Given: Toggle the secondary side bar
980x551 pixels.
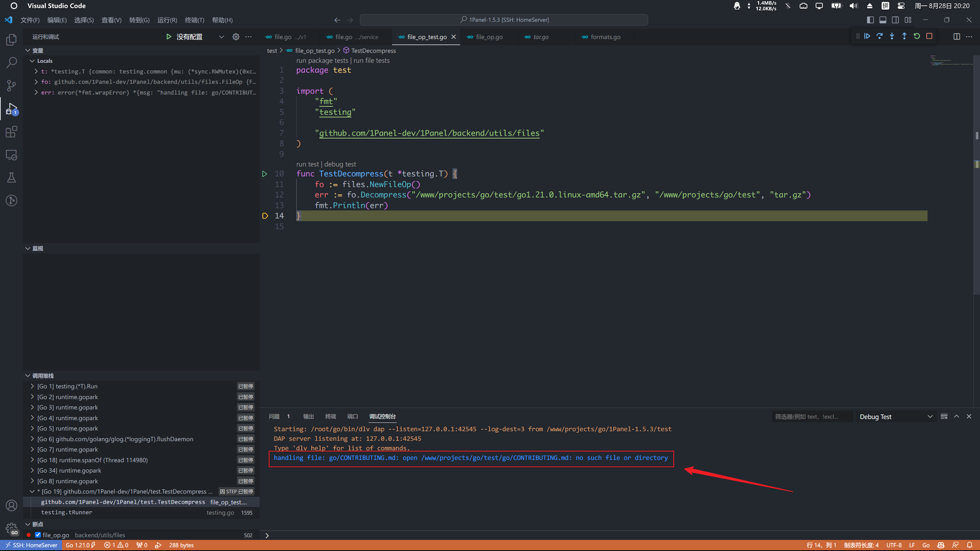Looking at the screenshot, I should click(x=895, y=20).
